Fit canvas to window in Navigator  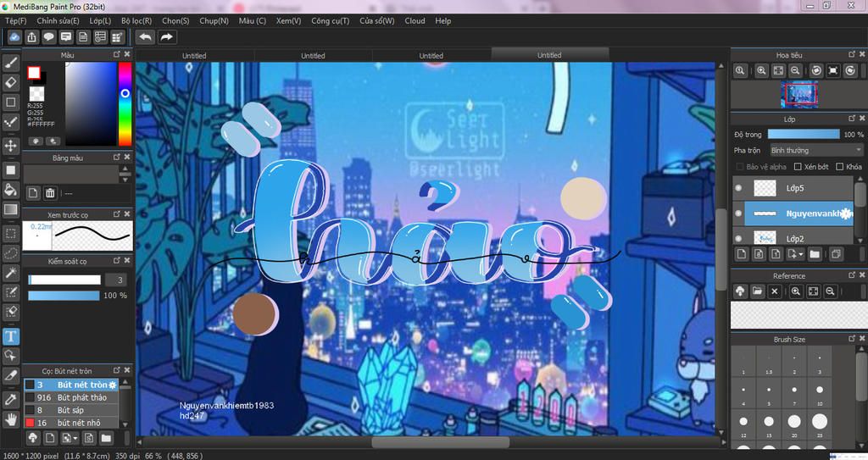click(778, 71)
